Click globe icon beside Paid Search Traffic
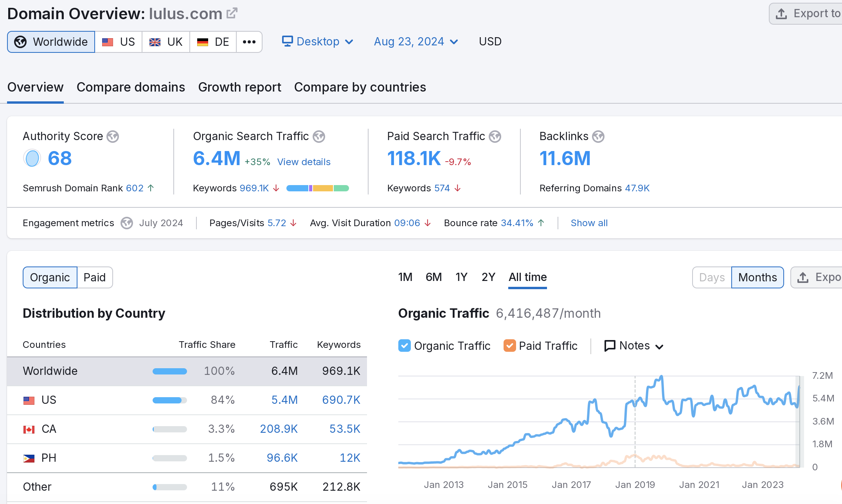Image resolution: width=842 pixels, height=504 pixels. [495, 137]
